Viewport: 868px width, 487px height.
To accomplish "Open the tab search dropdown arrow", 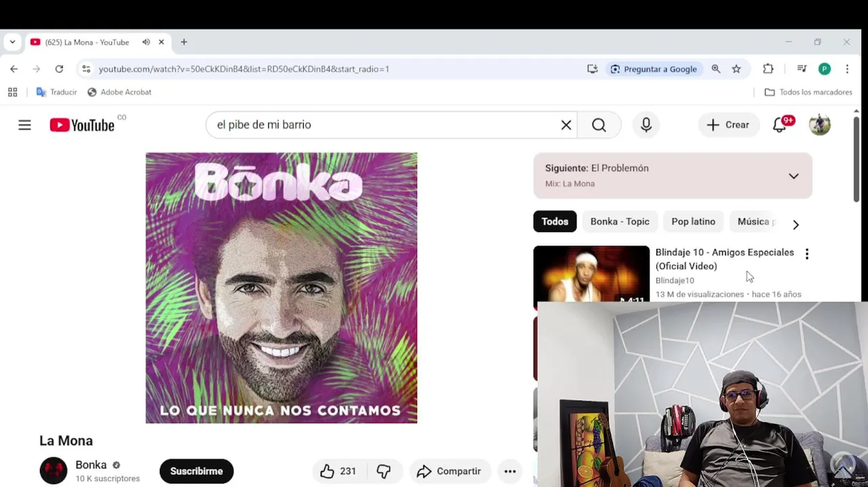I will click(12, 42).
